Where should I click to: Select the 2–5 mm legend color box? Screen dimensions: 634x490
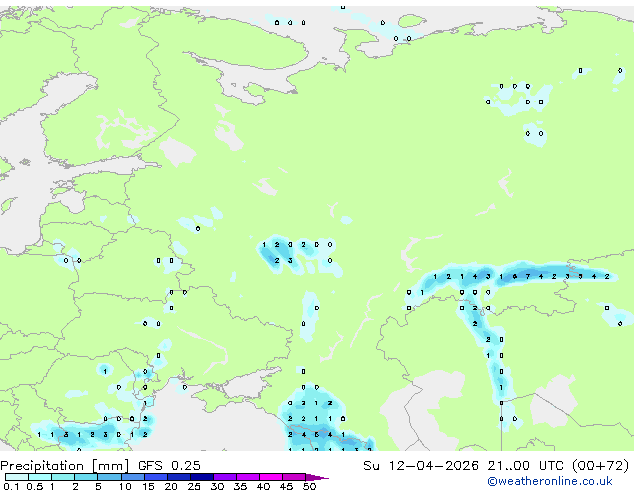86,477
